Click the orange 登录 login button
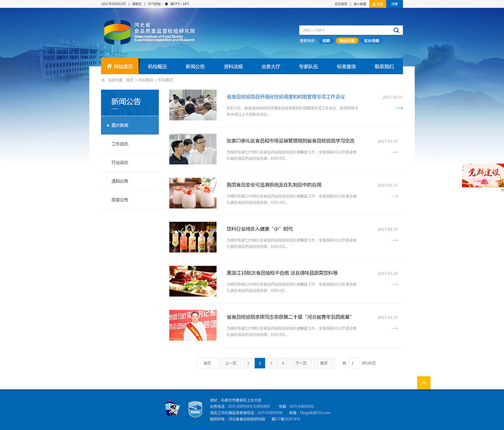504x430 pixels. click(x=378, y=4)
